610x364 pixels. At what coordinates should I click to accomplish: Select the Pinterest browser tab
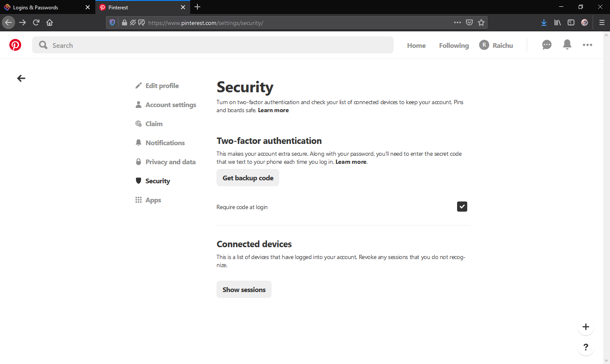pyautogui.click(x=143, y=7)
